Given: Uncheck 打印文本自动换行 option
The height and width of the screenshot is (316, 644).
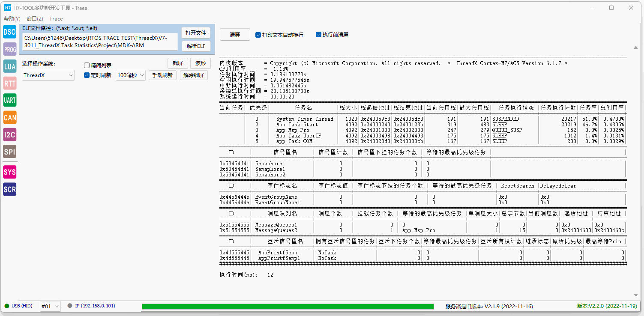Looking at the screenshot, I should [258, 35].
